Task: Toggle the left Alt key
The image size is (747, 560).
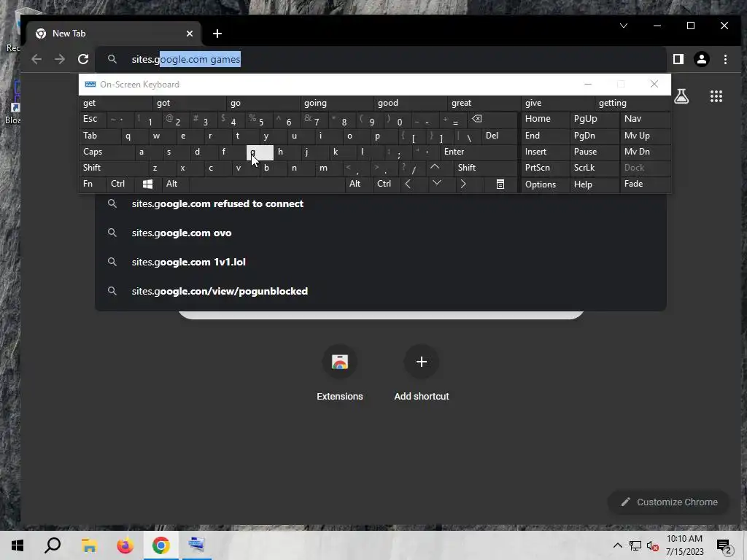Action: pos(175,184)
